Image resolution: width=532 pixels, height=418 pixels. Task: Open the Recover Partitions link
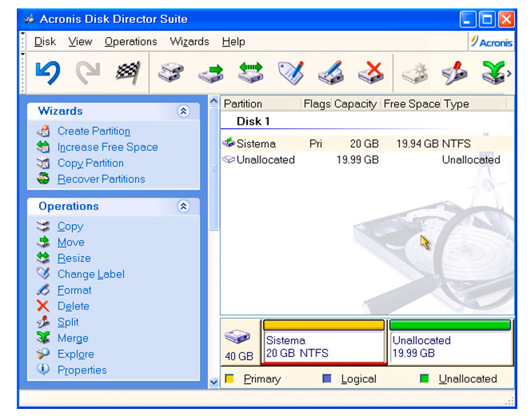click(x=101, y=179)
